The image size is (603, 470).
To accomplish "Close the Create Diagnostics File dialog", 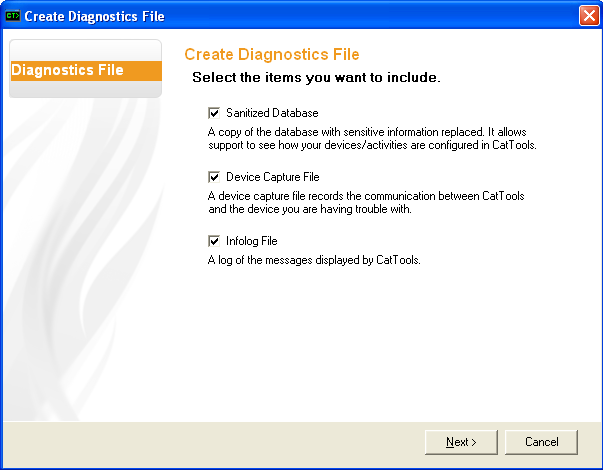I will 589,16.
